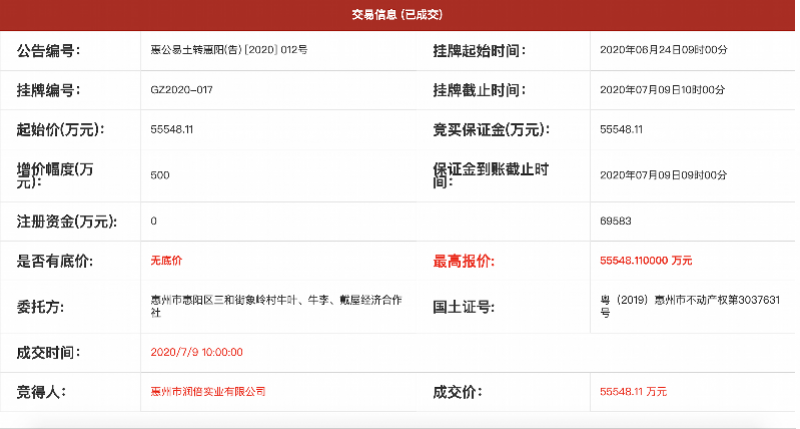Click the 是否有底价 label
800x429 pixels.
pyautogui.click(x=55, y=261)
